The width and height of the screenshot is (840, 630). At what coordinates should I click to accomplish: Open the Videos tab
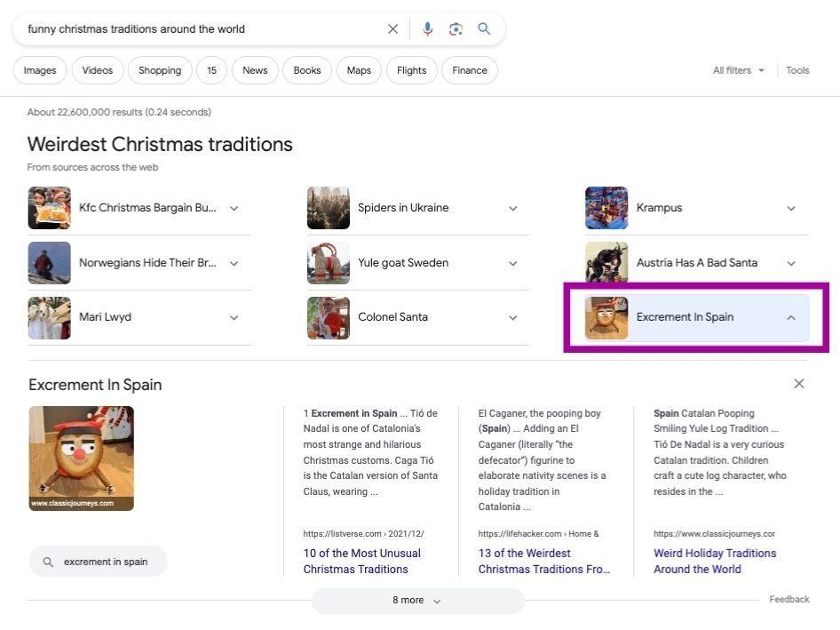(97, 69)
